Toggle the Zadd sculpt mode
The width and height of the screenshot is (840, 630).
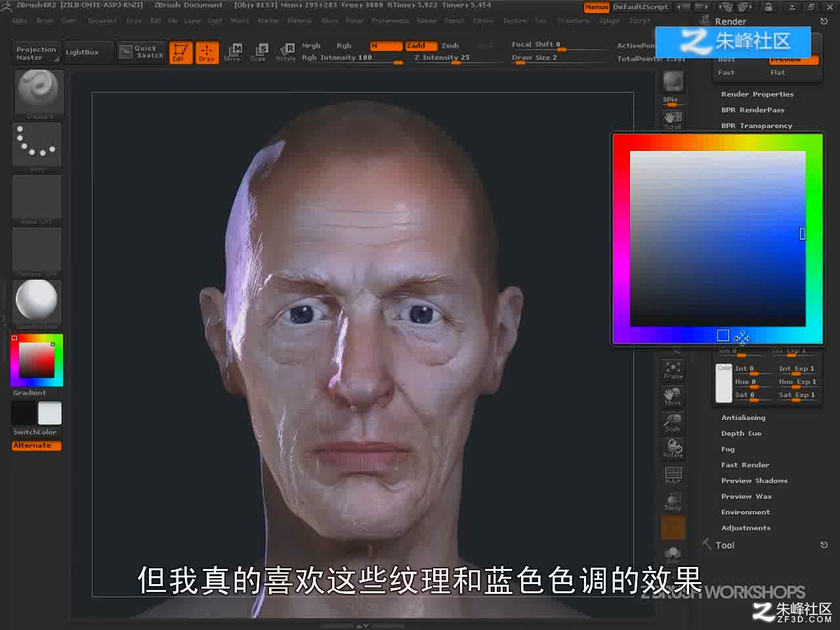(421, 46)
